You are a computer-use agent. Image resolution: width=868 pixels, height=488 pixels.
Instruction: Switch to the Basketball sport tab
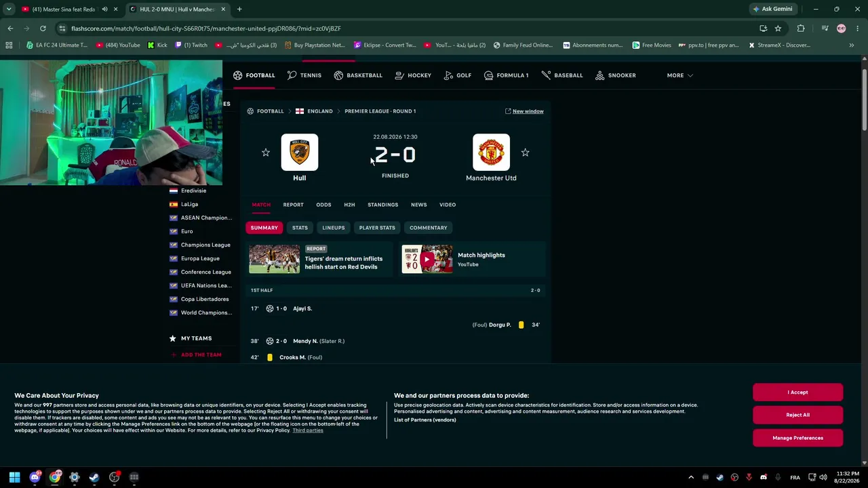[358, 75]
